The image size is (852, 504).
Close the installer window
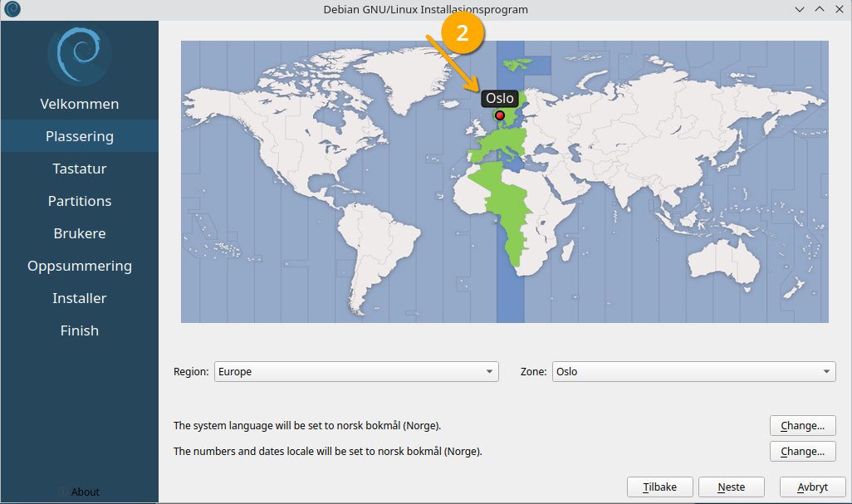[840, 9]
